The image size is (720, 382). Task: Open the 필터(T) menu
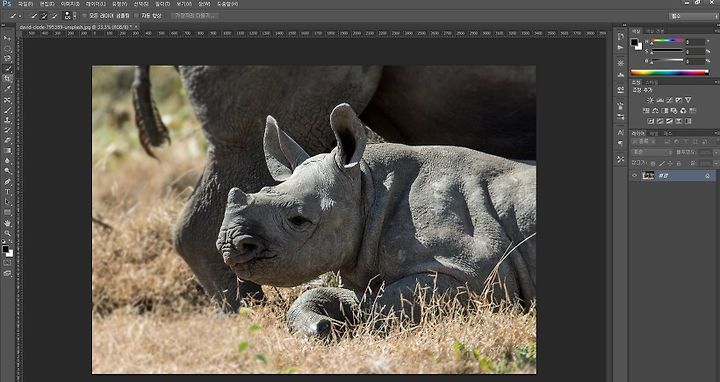coord(162,4)
